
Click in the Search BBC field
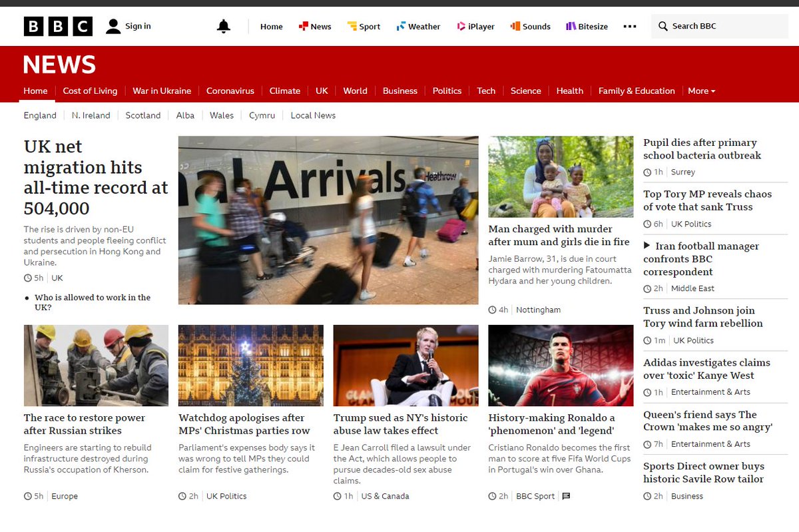pyautogui.click(x=720, y=26)
